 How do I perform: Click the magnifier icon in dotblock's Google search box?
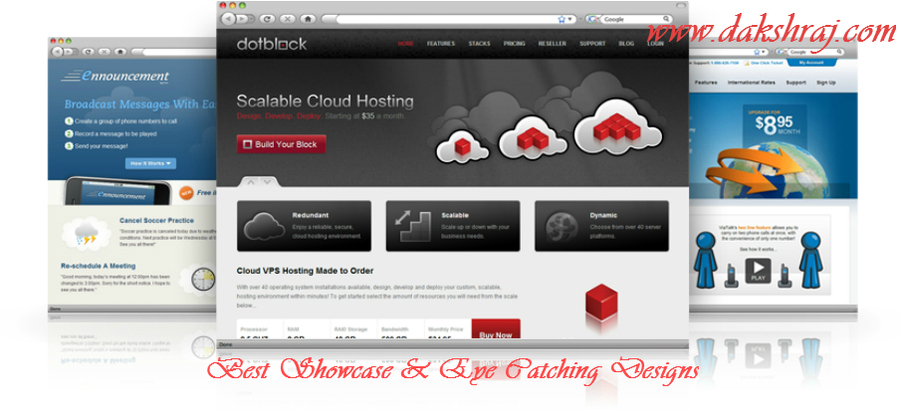pyautogui.click(x=666, y=19)
